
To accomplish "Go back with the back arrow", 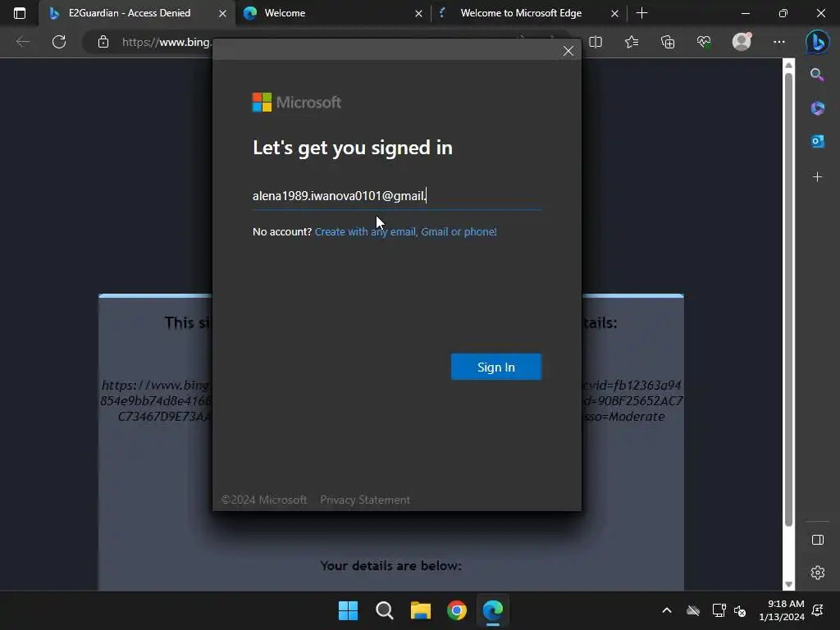I will [x=22, y=42].
